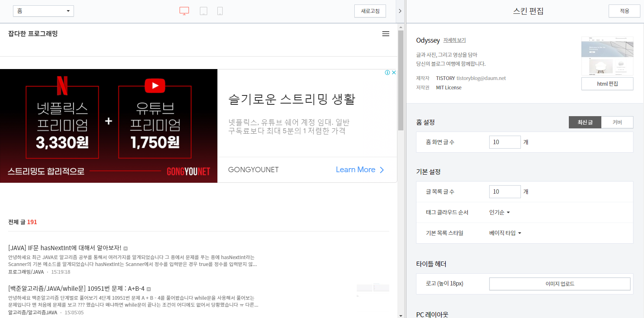Click the 적용 apply button
Viewport: 644px width, 318px height.
(624, 11)
